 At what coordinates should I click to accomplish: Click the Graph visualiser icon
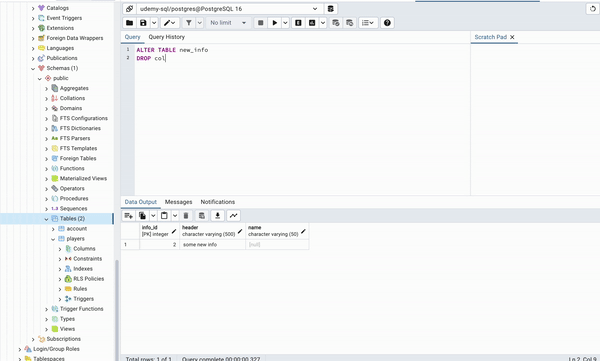pyautogui.click(x=233, y=216)
